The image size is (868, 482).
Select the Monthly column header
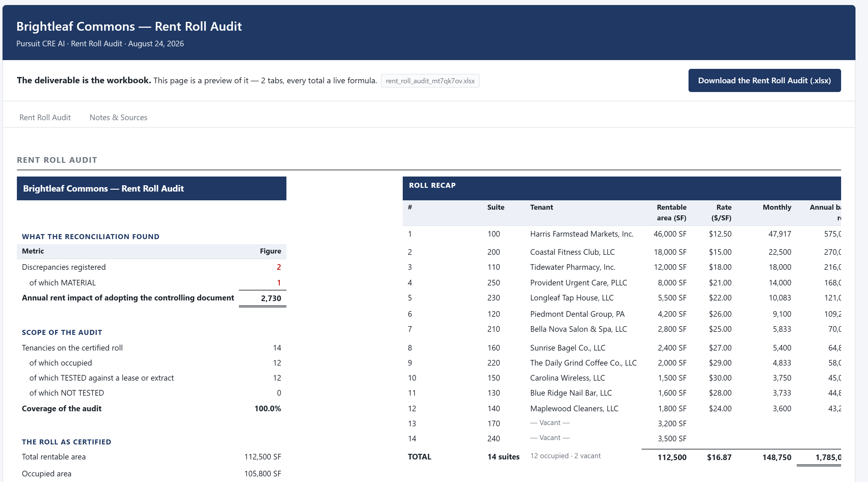(777, 207)
